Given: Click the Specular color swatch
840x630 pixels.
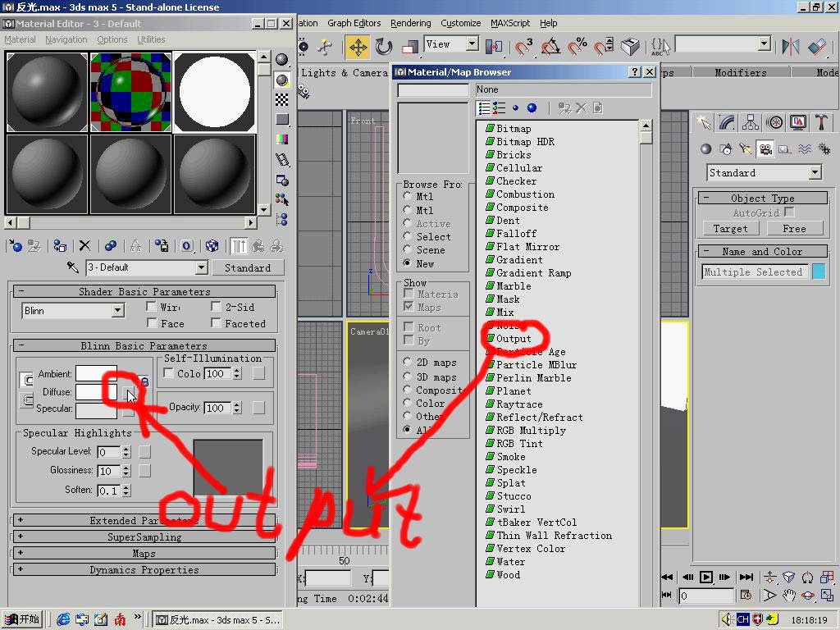Looking at the screenshot, I should point(96,410).
